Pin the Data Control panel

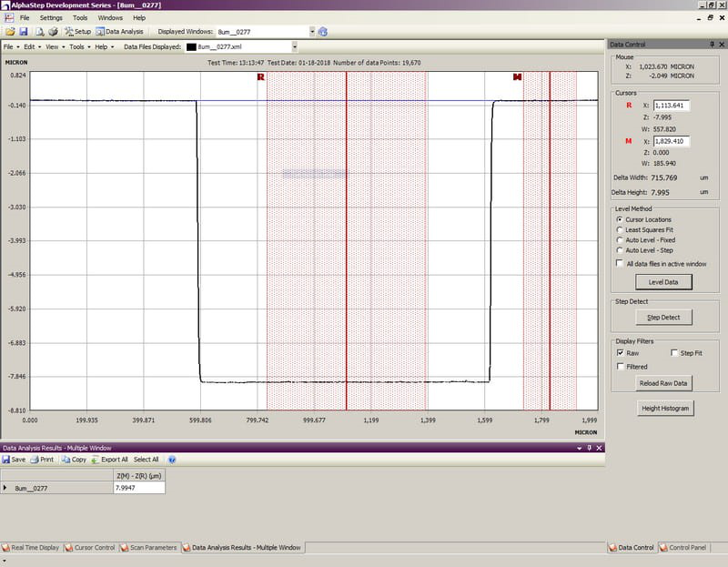click(711, 44)
